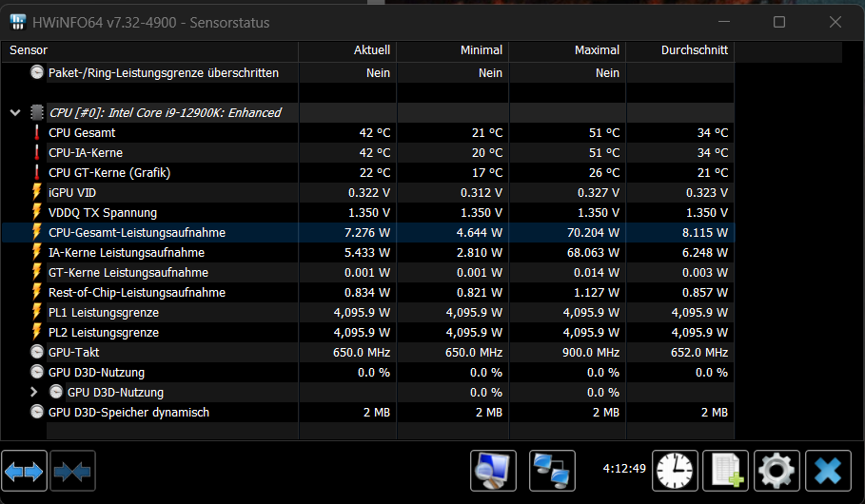Click the lightning icon beside PL1 Leistungsgrenze
This screenshot has height=504, width=865.
pyautogui.click(x=37, y=312)
